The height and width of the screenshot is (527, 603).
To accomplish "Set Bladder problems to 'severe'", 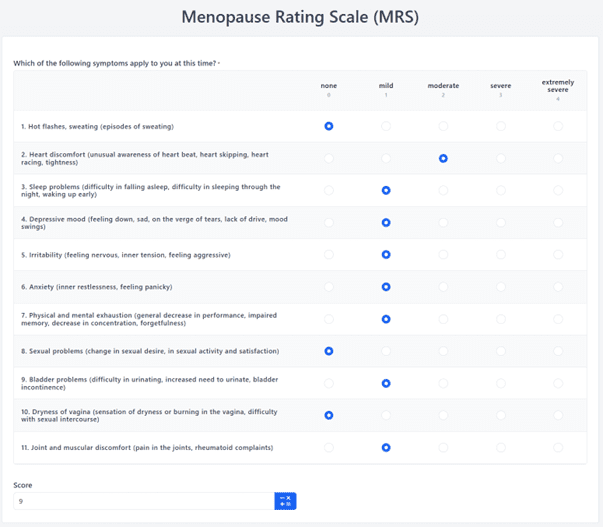I will [501, 383].
